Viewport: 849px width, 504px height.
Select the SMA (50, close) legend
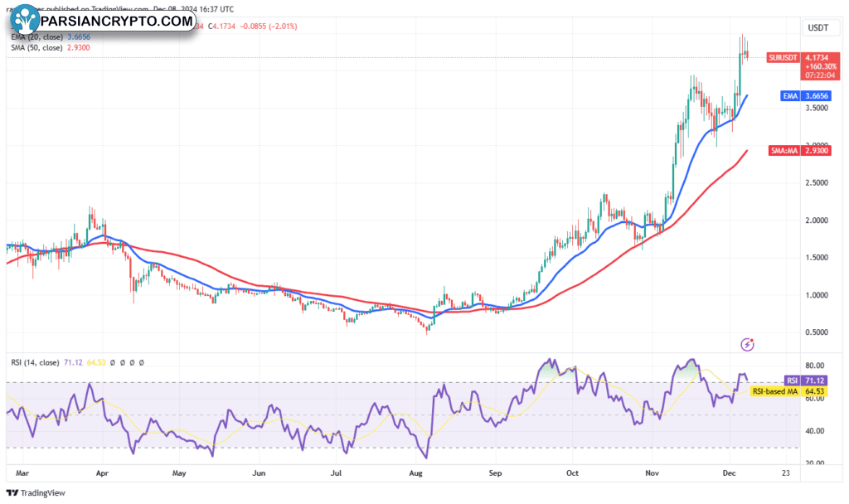tap(51, 47)
